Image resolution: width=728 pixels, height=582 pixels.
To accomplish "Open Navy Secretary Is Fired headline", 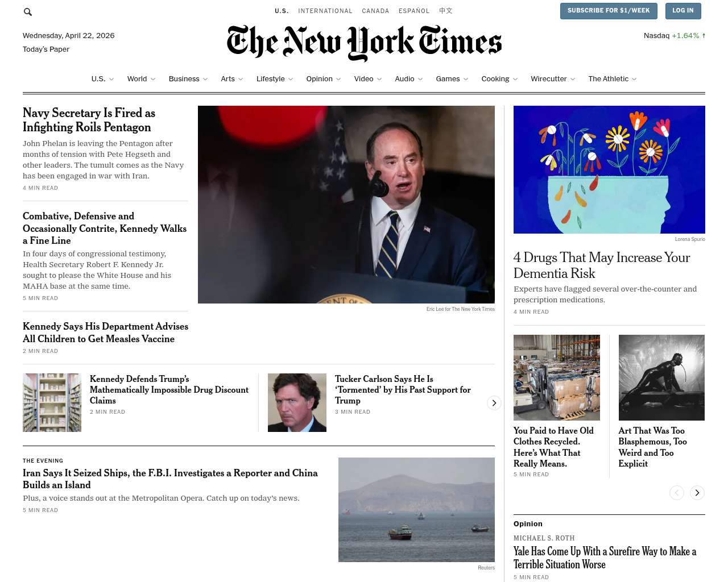I will pyautogui.click(x=89, y=120).
